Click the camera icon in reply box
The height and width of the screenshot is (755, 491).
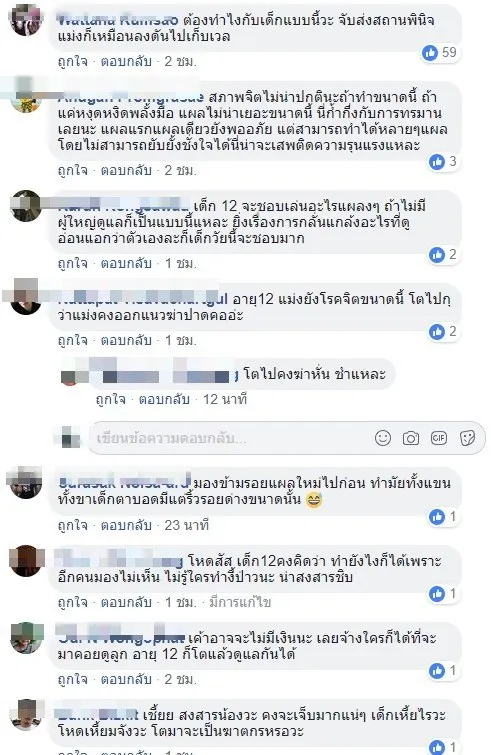point(411,438)
